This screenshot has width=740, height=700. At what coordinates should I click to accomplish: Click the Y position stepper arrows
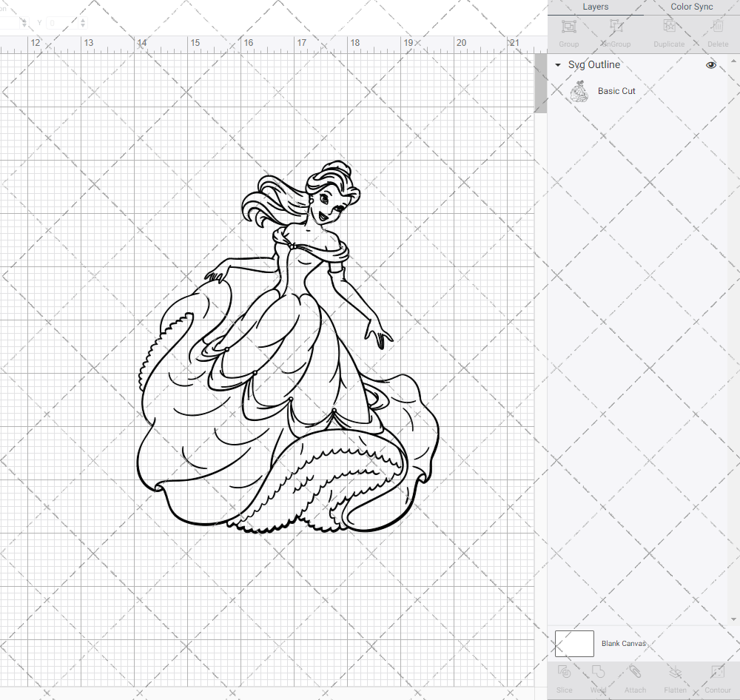coord(83,23)
